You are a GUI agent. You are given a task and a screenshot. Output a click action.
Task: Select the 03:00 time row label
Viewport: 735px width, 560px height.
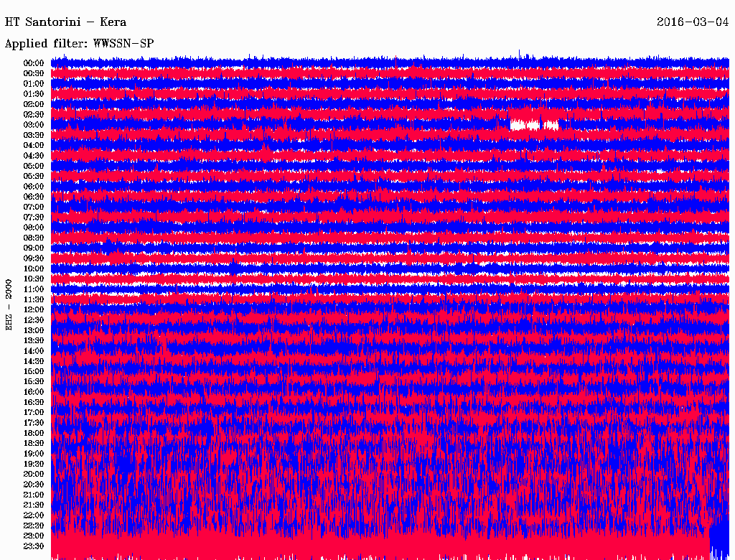34,125
